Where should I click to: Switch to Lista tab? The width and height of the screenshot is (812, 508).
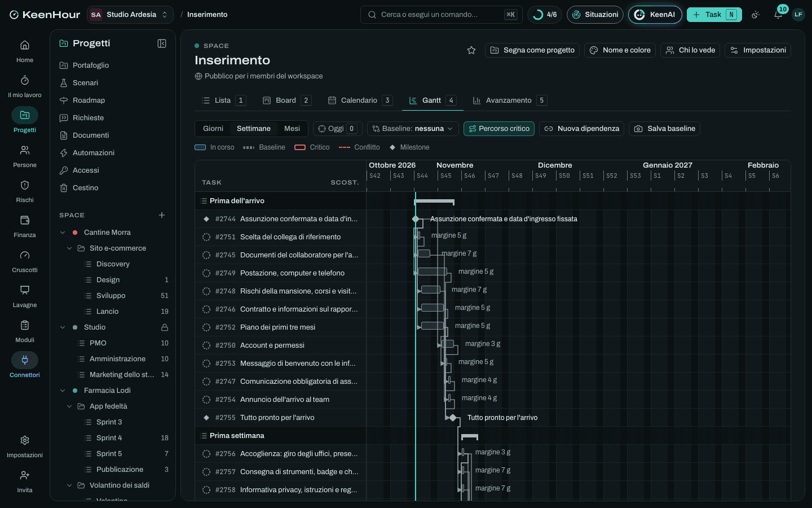[x=223, y=100]
